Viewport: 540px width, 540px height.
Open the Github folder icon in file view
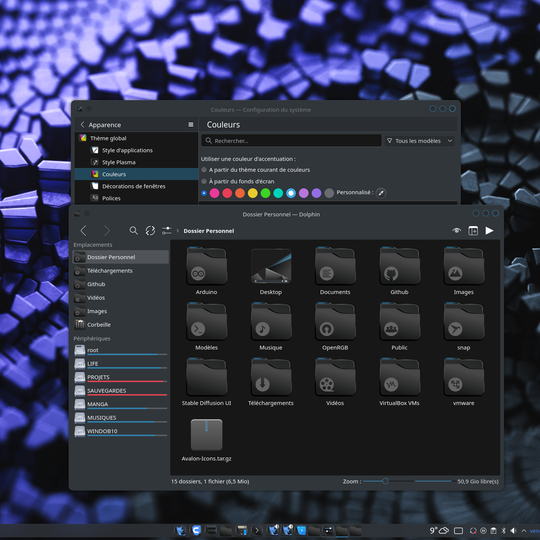[x=399, y=266]
